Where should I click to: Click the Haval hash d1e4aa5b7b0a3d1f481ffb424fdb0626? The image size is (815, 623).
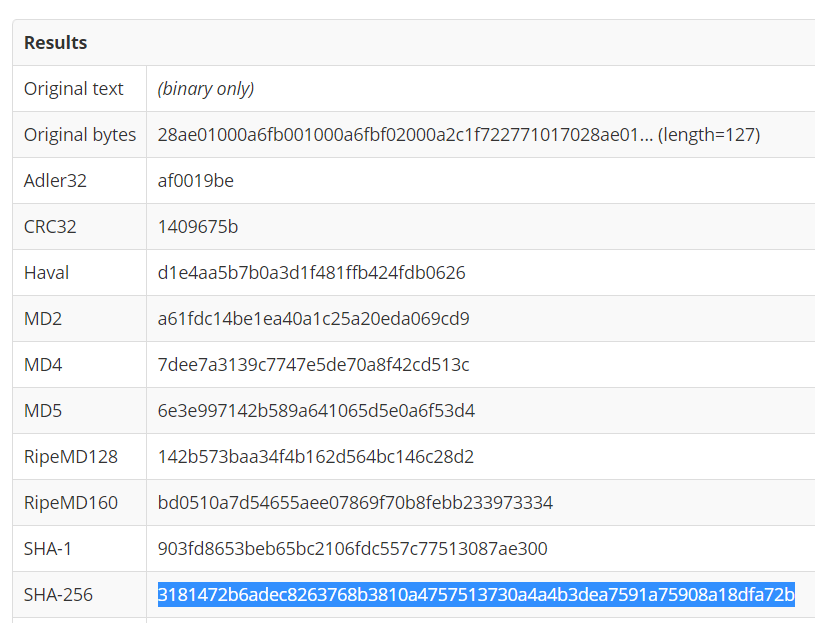coord(311,273)
